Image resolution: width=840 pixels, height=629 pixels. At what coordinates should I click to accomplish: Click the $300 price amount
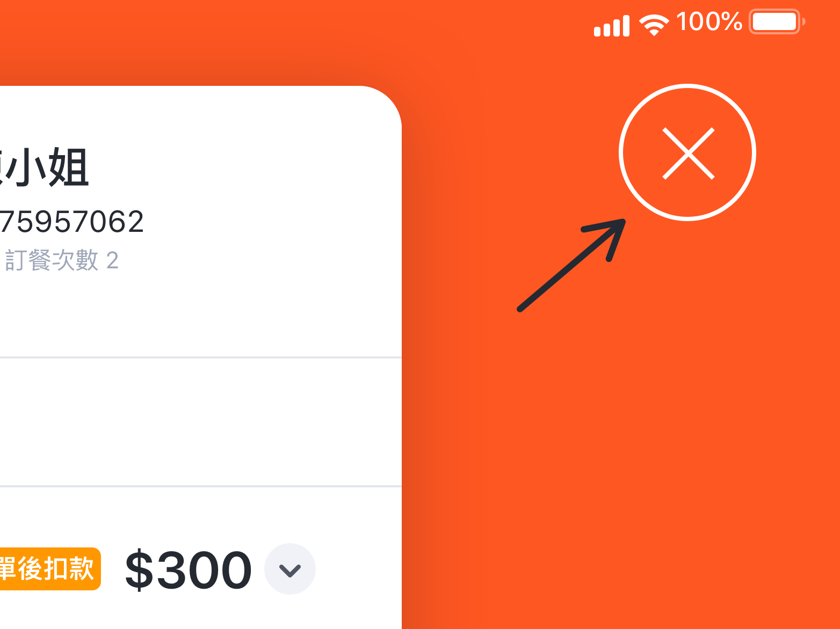[189, 570]
